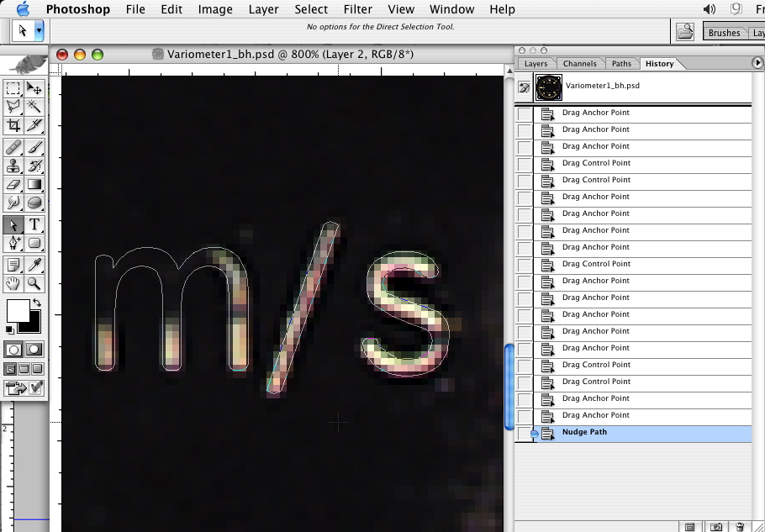Screen dimensions: 765x532
Task: Select the Zoom magnifier tool
Action: [x=34, y=285]
